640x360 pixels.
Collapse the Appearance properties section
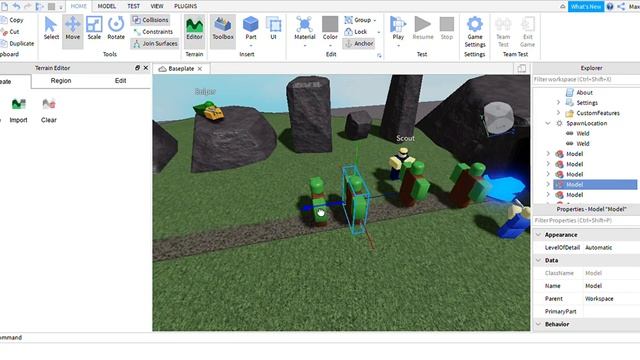pyautogui.click(x=538, y=235)
